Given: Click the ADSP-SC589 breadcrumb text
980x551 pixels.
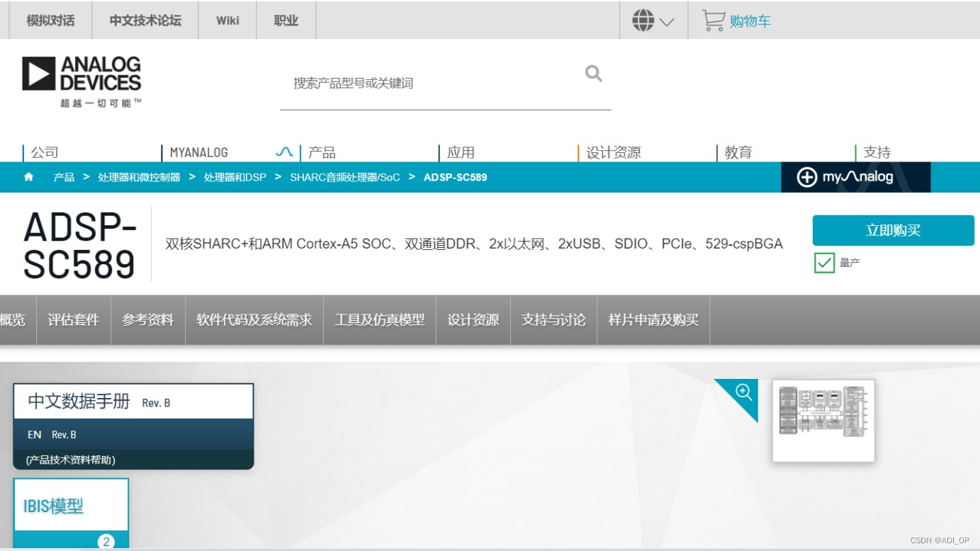Looking at the screenshot, I should point(456,177).
